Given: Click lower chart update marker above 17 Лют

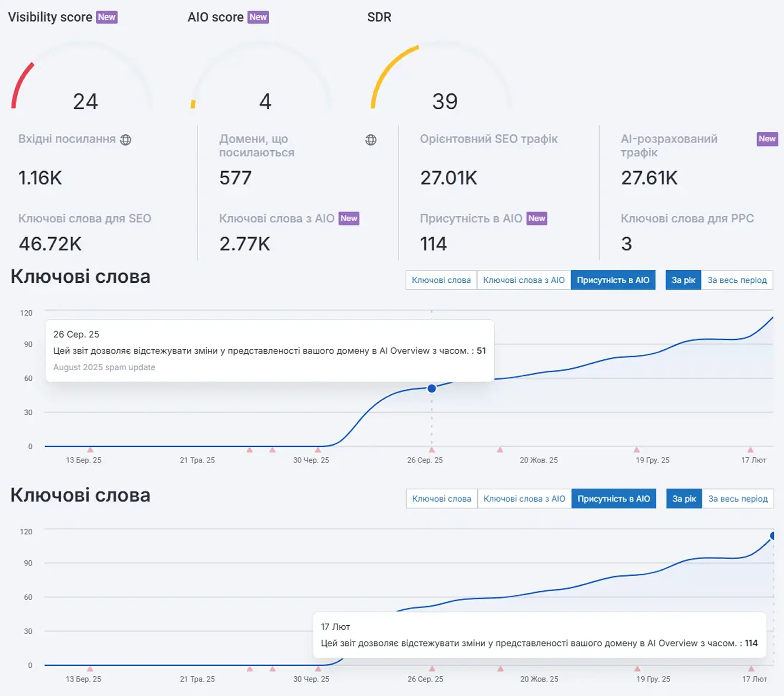Looking at the screenshot, I should click(751, 668).
